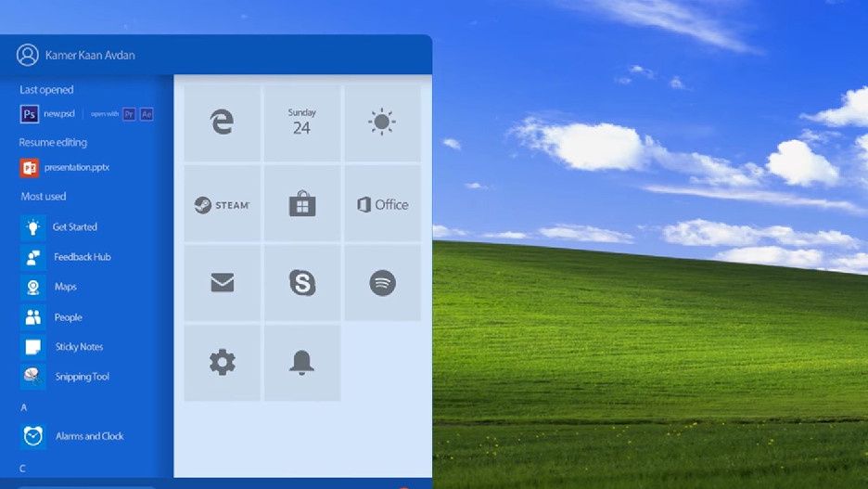
Task: Launch the Steam tile
Action: [222, 204]
